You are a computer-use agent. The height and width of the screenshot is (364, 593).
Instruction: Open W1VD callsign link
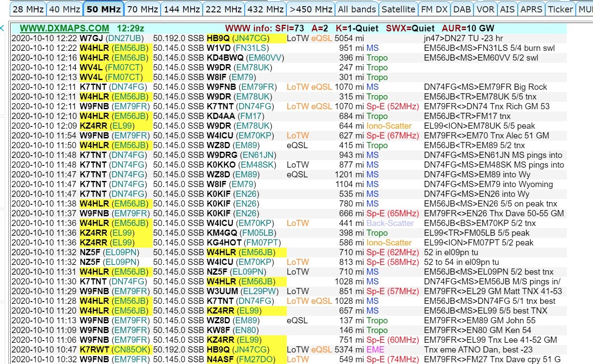click(219, 48)
